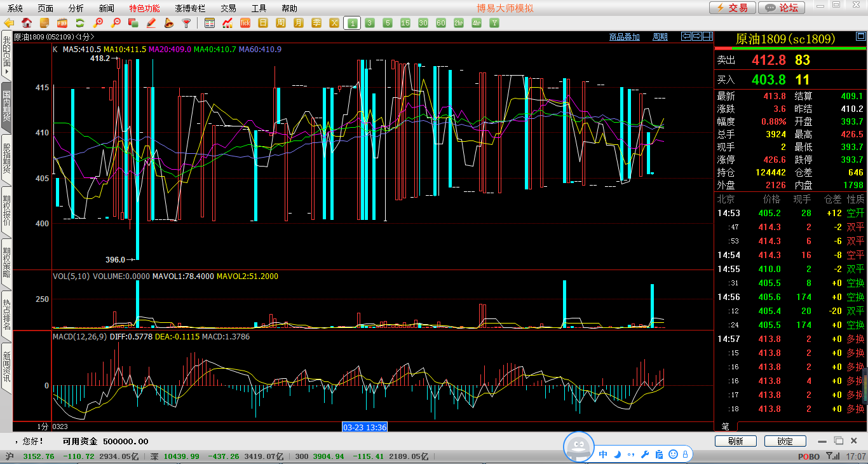Click the home icon in the toolbar
Image resolution: width=868 pixels, height=464 pixels.
click(27, 23)
